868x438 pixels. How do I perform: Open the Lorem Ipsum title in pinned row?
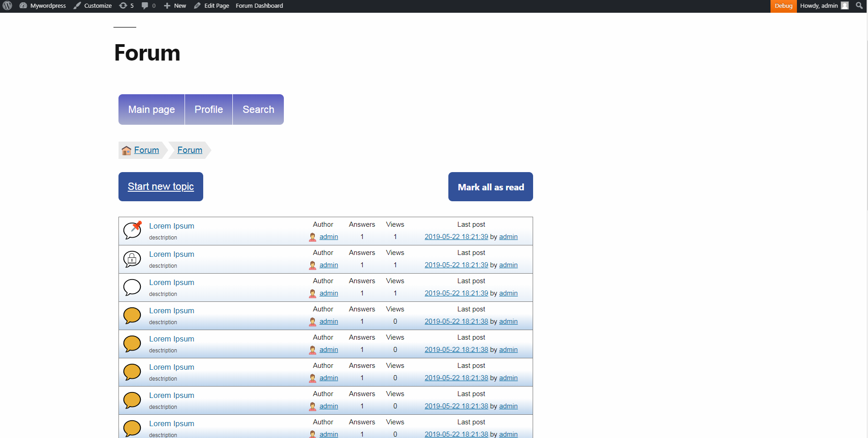(172, 226)
